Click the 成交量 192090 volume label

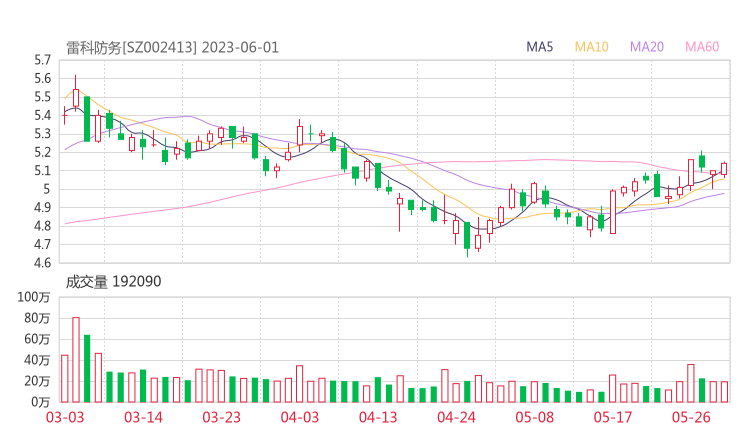point(113,282)
